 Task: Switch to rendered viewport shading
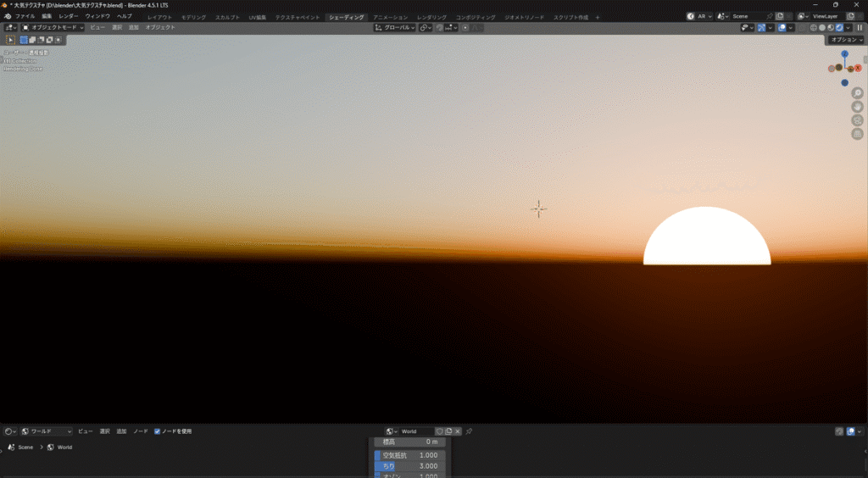tap(839, 28)
